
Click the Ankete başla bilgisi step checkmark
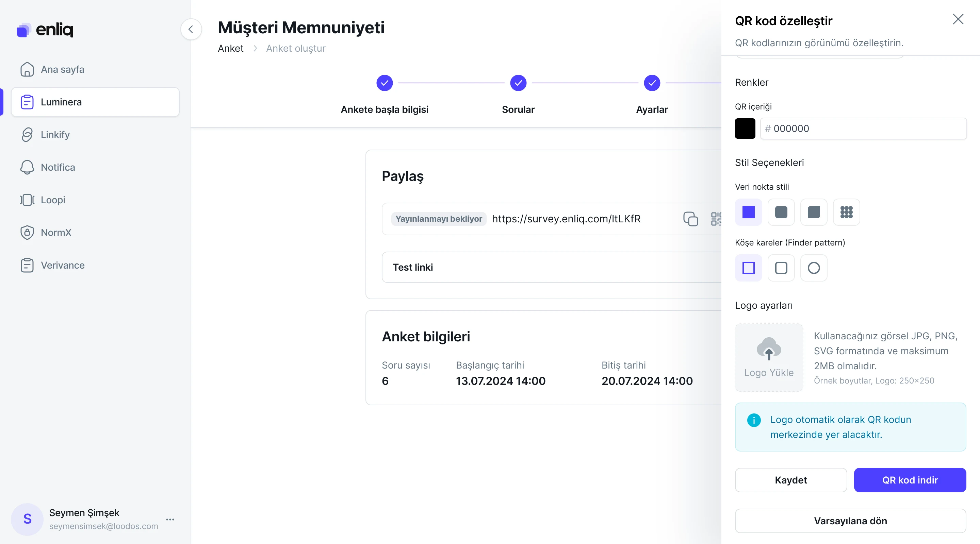pos(385,83)
